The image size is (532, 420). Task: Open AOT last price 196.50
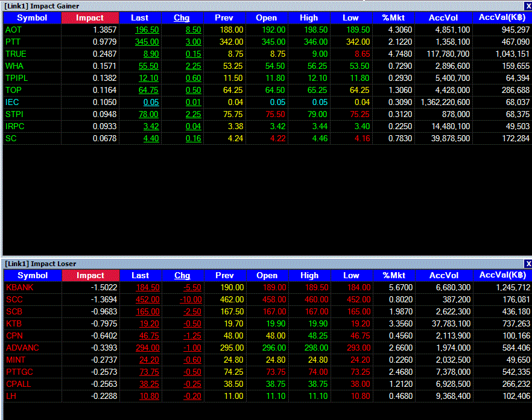pos(147,30)
